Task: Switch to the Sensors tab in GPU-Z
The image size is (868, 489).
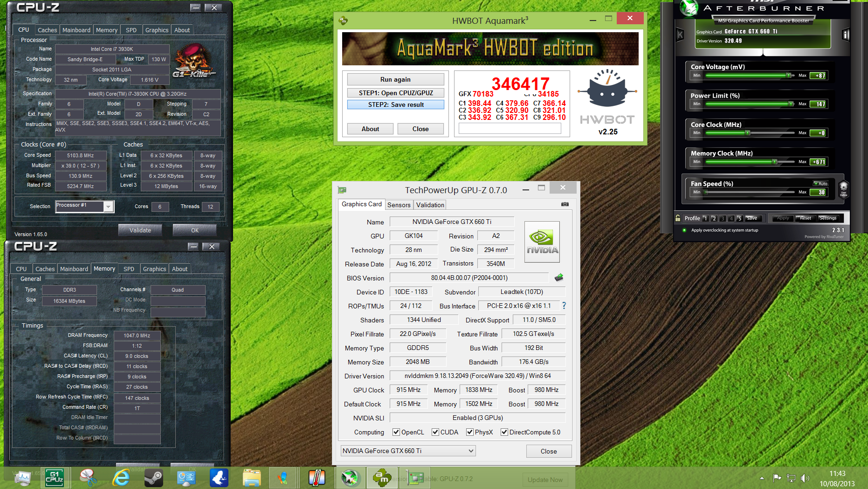Action: point(399,205)
